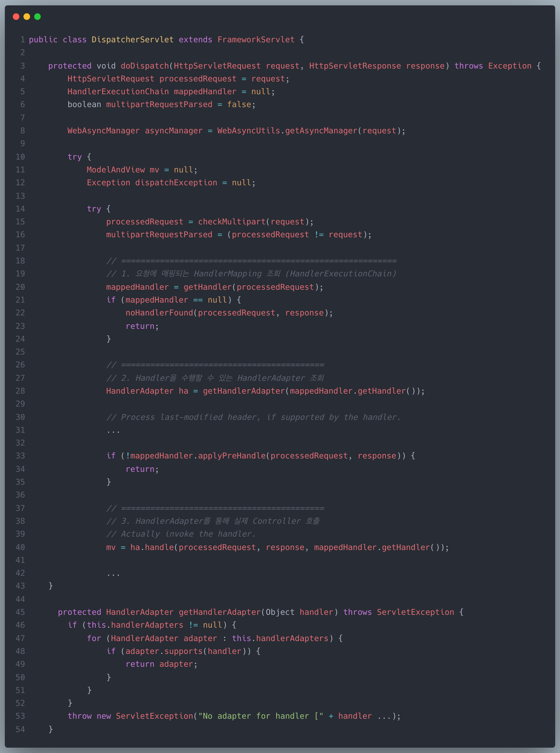Screen dimensions: 560x753
Task: Click line number 28 in the gutter
Action: pos(20,391)
